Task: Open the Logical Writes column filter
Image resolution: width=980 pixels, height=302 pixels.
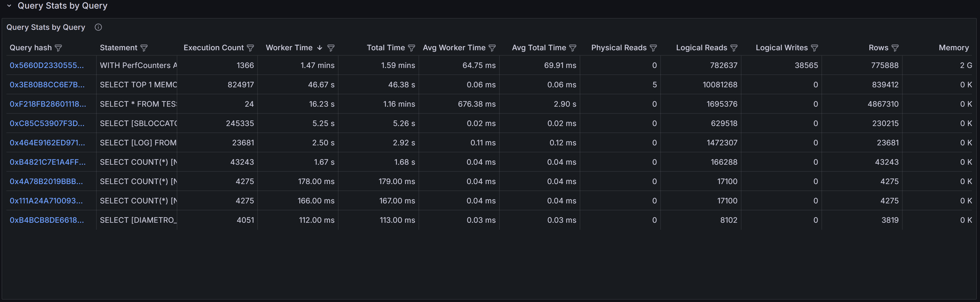Action: click(815, 48)
